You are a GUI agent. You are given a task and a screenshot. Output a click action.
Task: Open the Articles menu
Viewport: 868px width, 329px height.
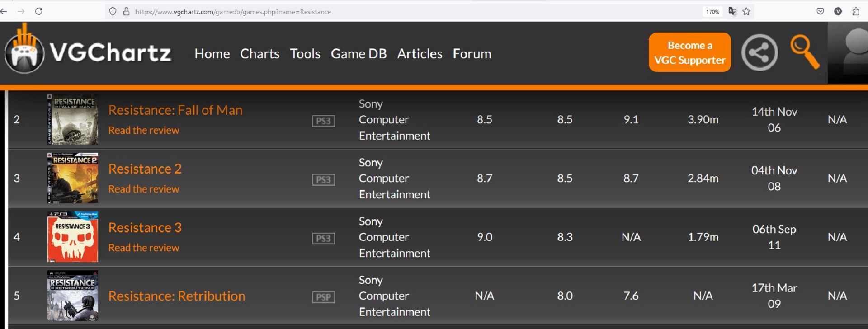420,54
